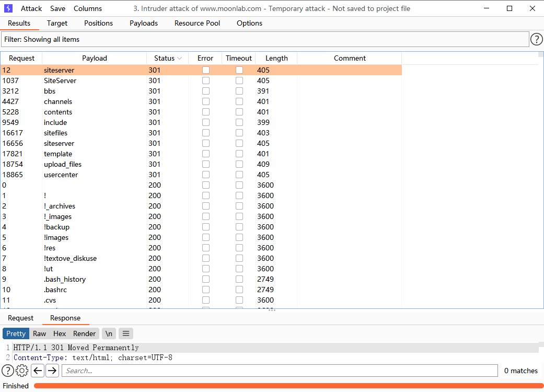This screenshot has width=544, height=392.
Task: Switch to the Target tab
Action: 57,23
